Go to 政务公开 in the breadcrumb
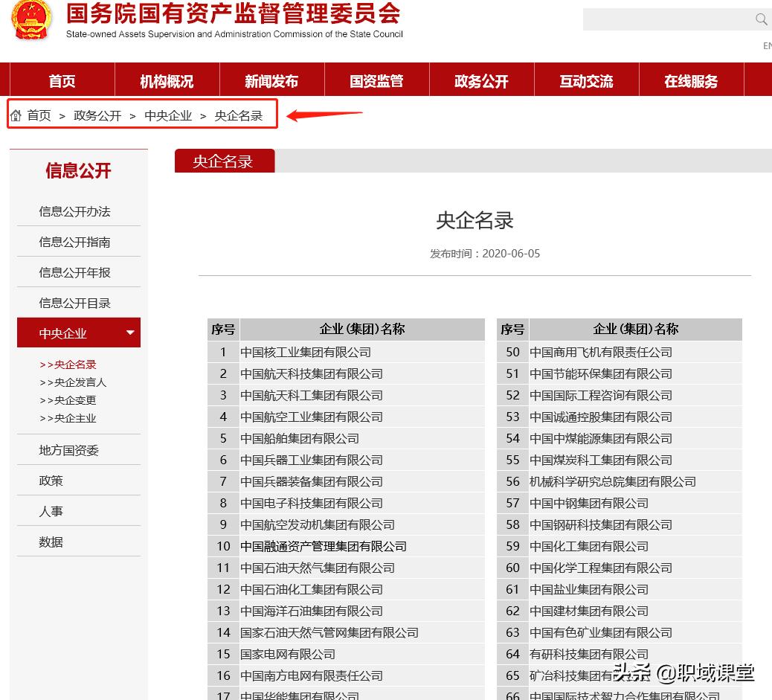Image resolution: width=772 pixels, height=700 pixels. click(x=97, y=115)
